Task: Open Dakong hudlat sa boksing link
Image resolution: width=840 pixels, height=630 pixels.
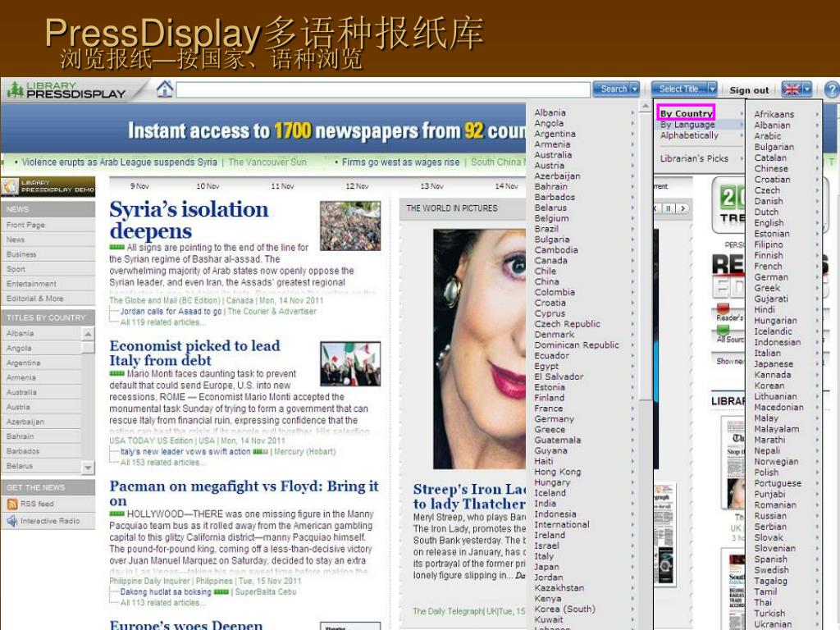Action: pos(166,592)
